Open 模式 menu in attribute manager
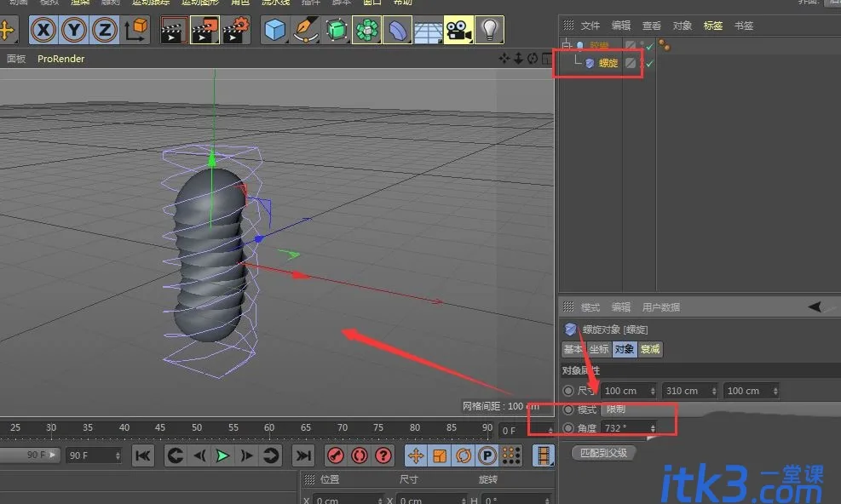This screenshot has width=841, height=504. point(590,307)
